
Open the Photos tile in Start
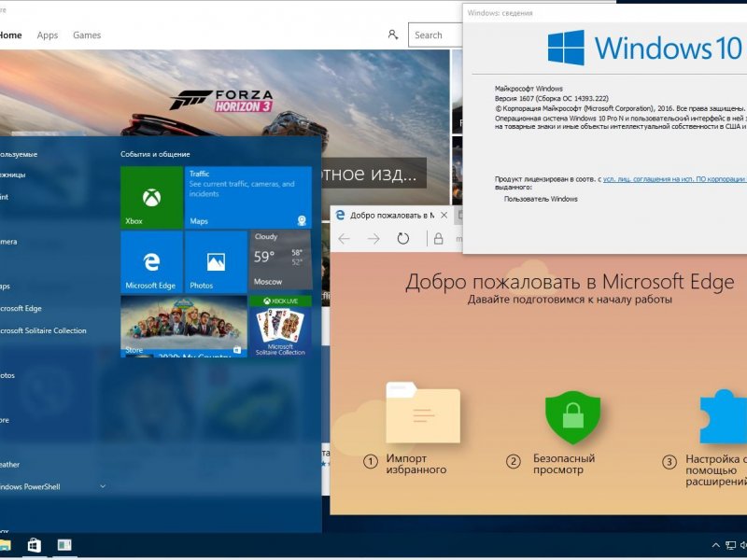pos(216,262)
